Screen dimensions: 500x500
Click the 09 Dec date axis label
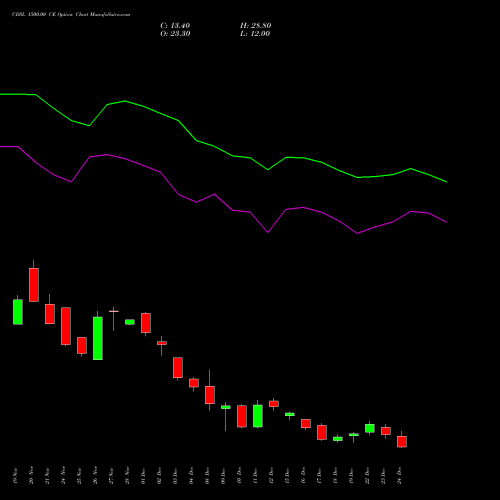tap(223, 476)
